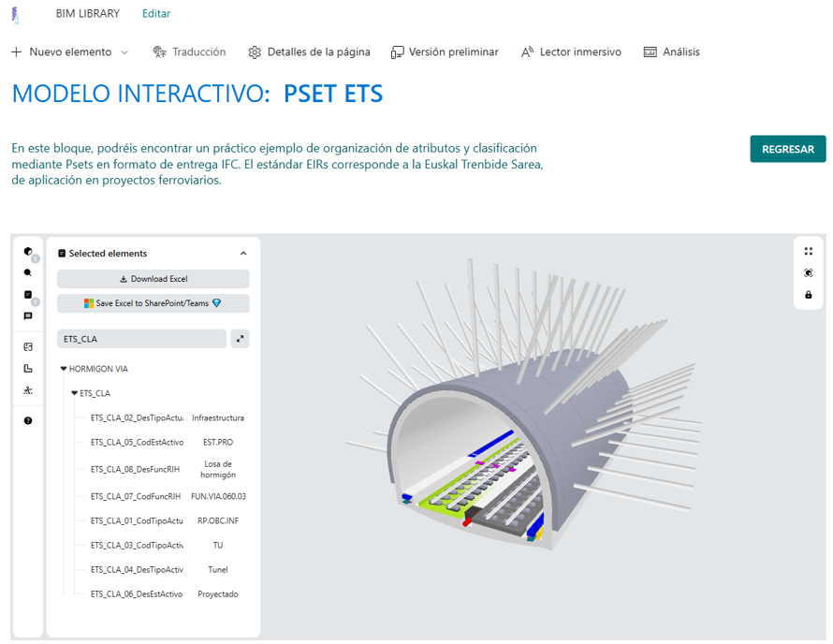Click the fit-to-view icon in viewer
This screenshot has width=833, height=644.
tap(809, 273)
